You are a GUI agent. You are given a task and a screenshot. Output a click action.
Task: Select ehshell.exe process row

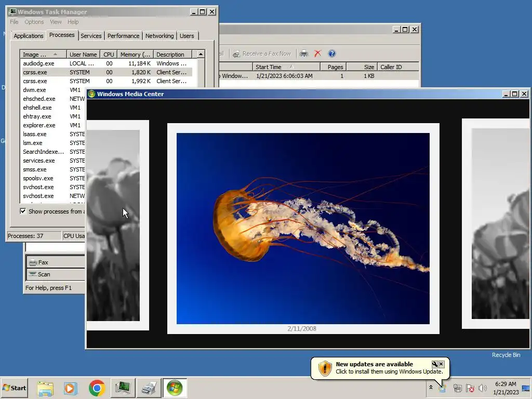[53, 108]
